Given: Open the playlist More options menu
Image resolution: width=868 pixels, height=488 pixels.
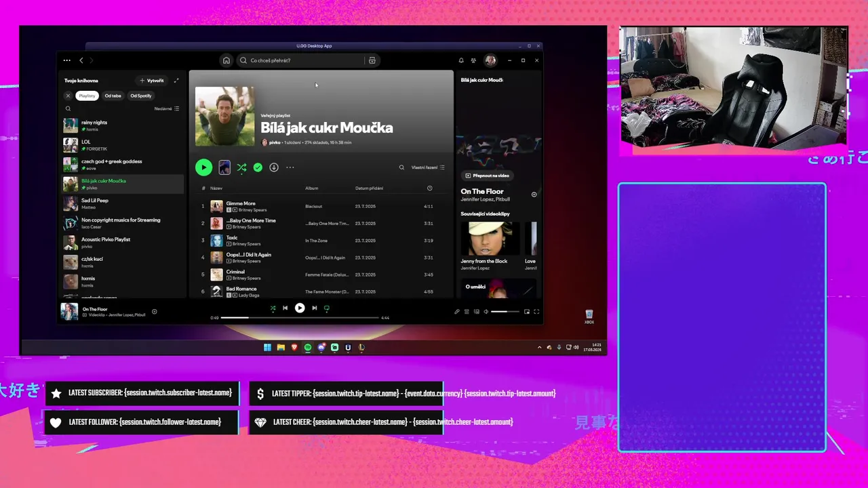Looking at the screenshot, I should pos(290,167).
